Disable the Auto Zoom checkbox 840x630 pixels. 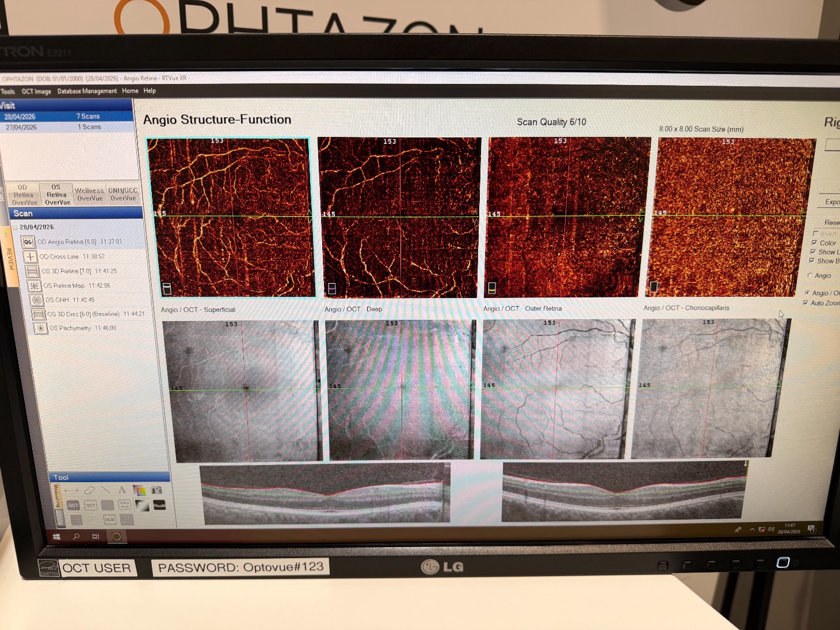click(x=805, y=303)
